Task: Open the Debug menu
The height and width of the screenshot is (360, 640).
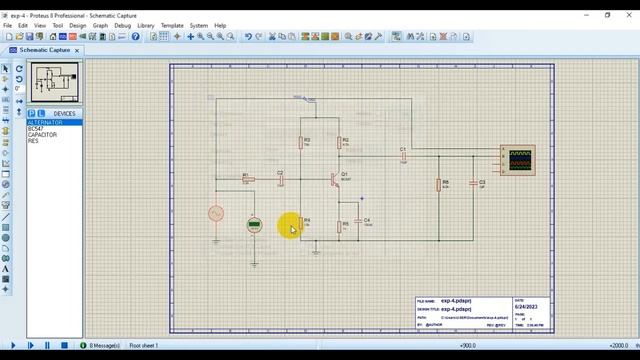Action: [x=122, y=25]
